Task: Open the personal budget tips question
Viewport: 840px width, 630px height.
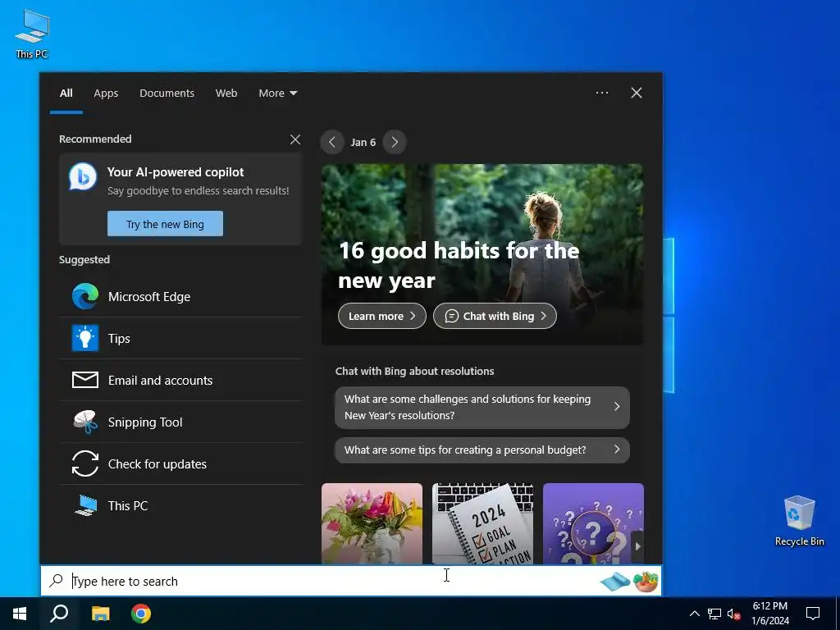Action: (x=482, y=450)
